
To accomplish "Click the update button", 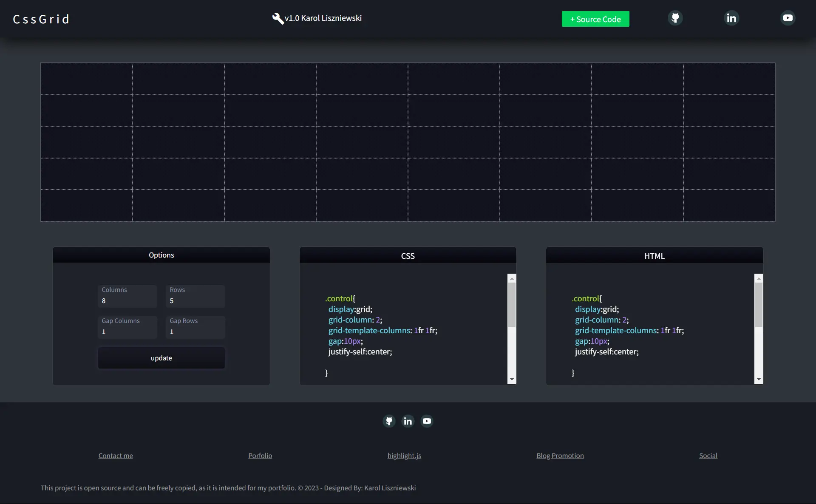I will (x=161, y=358).
